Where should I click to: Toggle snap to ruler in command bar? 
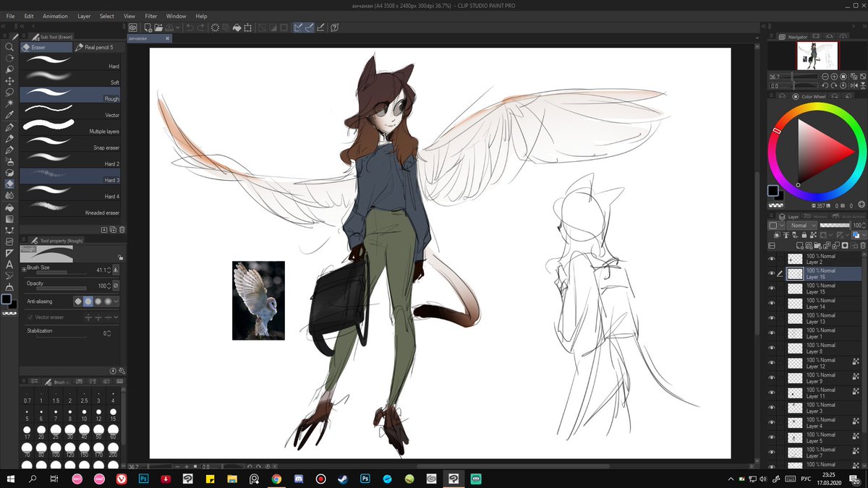click(x=298, y=27)
